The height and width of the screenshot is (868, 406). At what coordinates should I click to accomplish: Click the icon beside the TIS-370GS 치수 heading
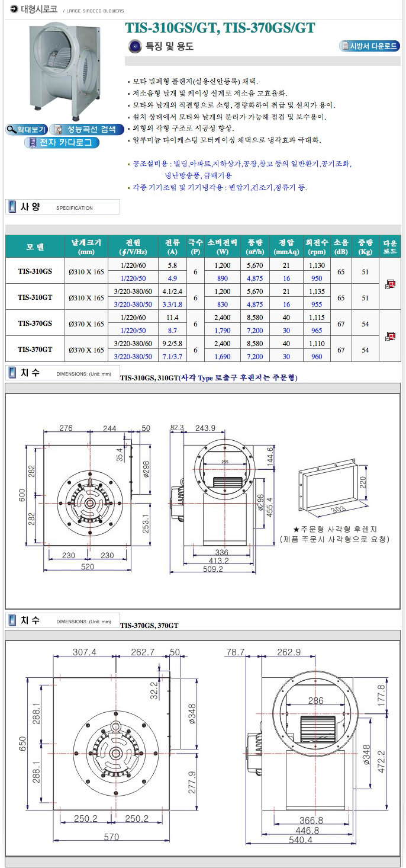point(12,620)
